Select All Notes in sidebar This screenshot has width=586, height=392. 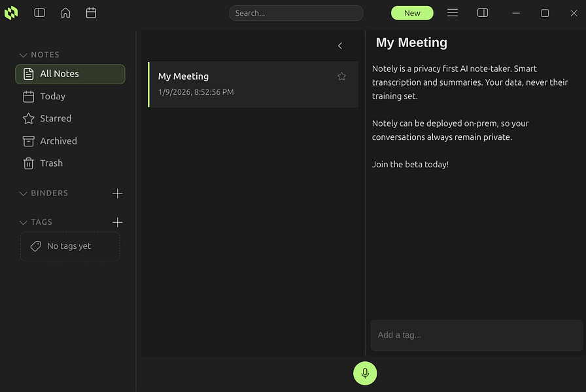pyautogui.click(x=70, y=74)
